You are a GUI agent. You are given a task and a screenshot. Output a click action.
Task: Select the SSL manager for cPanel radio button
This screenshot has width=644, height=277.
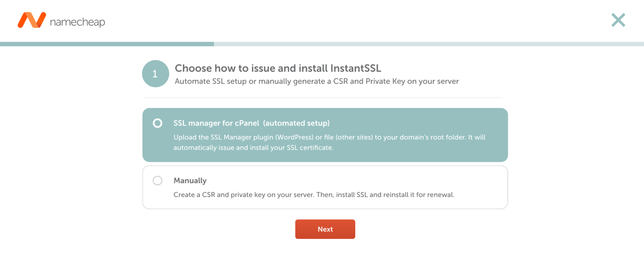tap(158, 123)
